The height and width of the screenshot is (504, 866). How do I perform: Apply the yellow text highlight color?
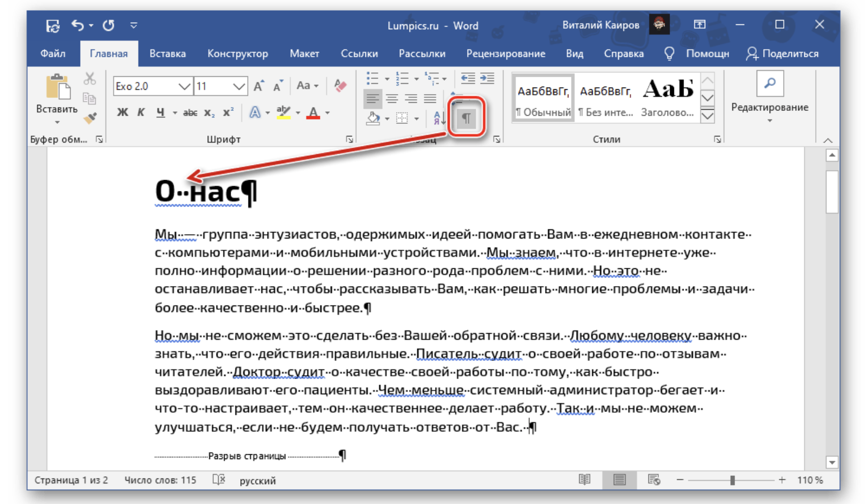pyautogui.click(x=284, y=112)
